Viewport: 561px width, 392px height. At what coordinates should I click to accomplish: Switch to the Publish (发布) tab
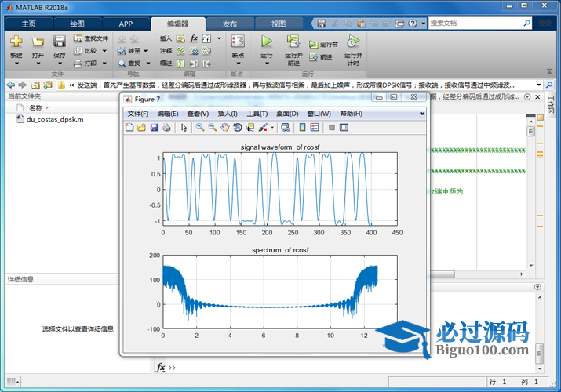[x=230, y=24]
